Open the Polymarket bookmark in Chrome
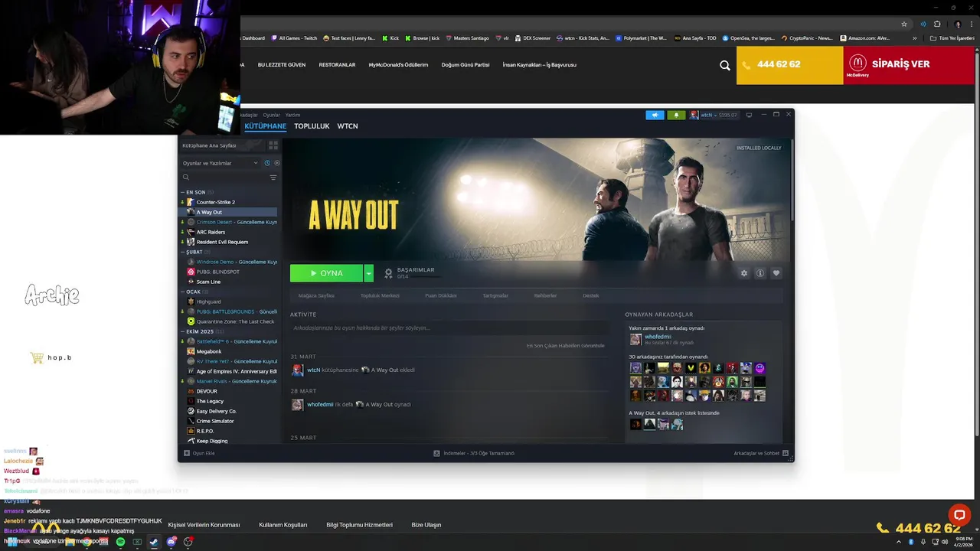Image resolution: width=980 pixels, height=551 pixels. click(x=641, y=37)
